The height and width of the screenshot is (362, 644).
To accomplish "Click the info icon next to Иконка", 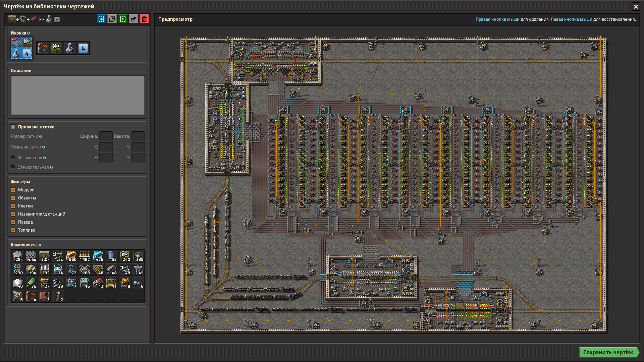I will pos(29,33).
